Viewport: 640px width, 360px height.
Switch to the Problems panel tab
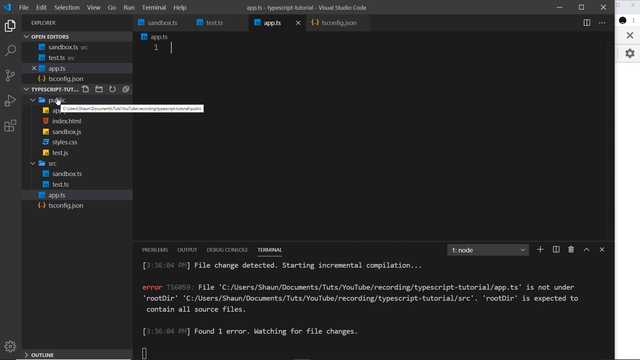[x=155, y=250]
